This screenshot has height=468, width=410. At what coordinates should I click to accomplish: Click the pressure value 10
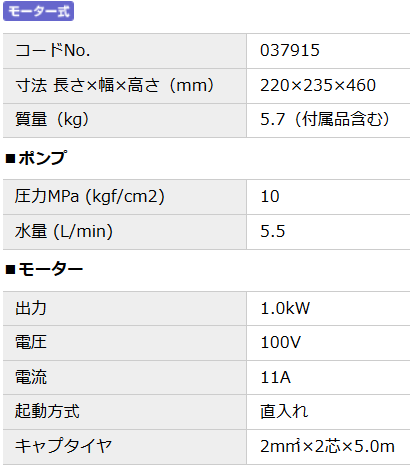[270, 197]
